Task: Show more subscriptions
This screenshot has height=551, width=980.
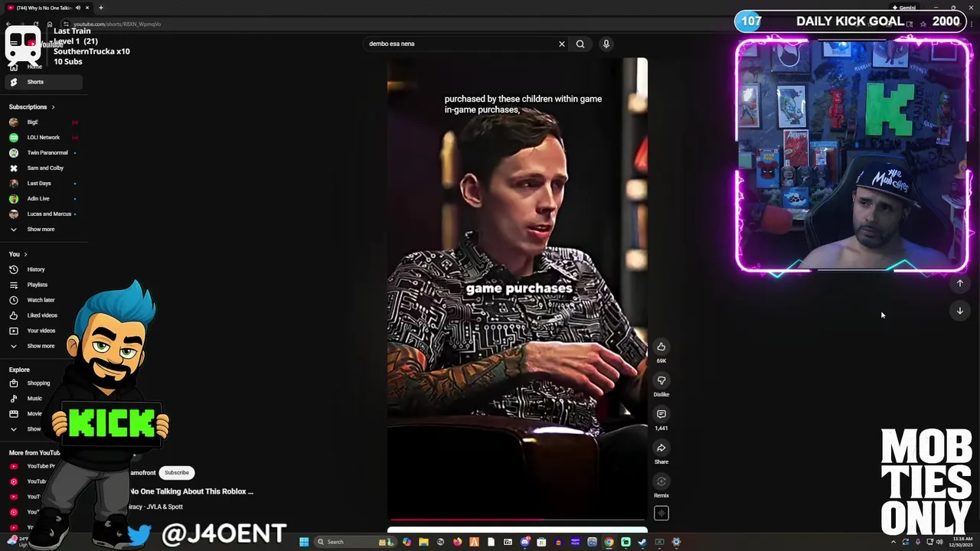Action: [x=41, y=229]
